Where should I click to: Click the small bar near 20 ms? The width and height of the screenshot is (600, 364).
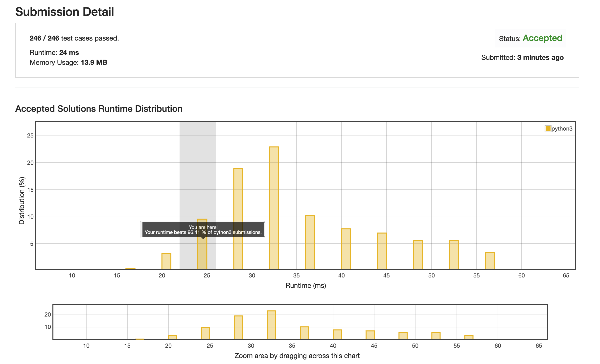166,261
